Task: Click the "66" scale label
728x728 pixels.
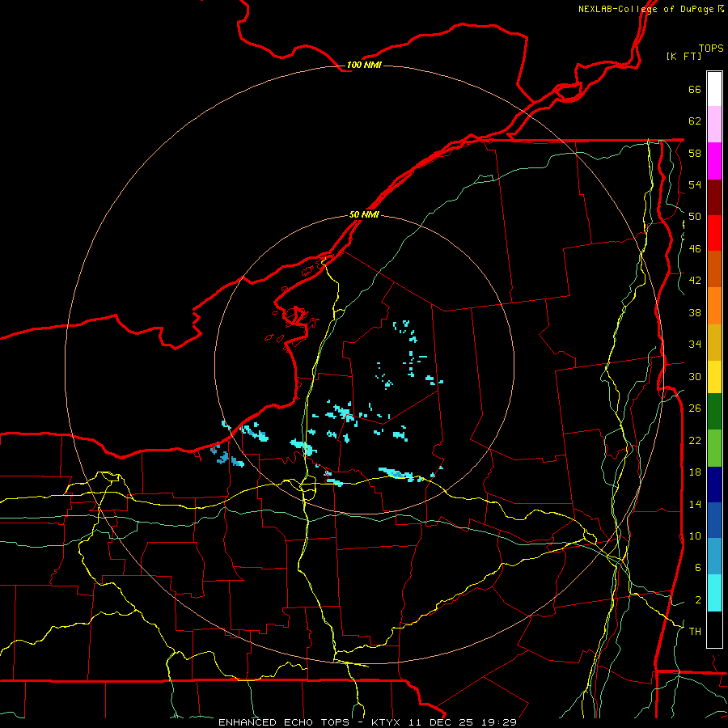Action: click(695, 89)
